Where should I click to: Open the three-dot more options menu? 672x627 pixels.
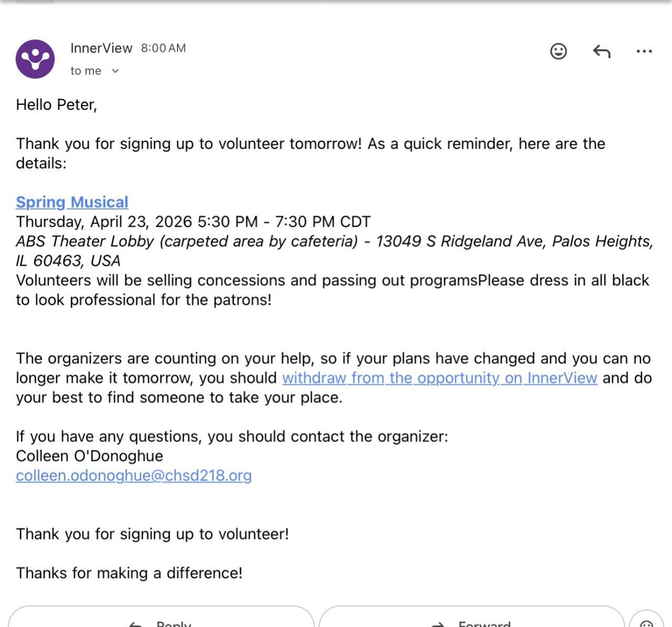point(644,51)
